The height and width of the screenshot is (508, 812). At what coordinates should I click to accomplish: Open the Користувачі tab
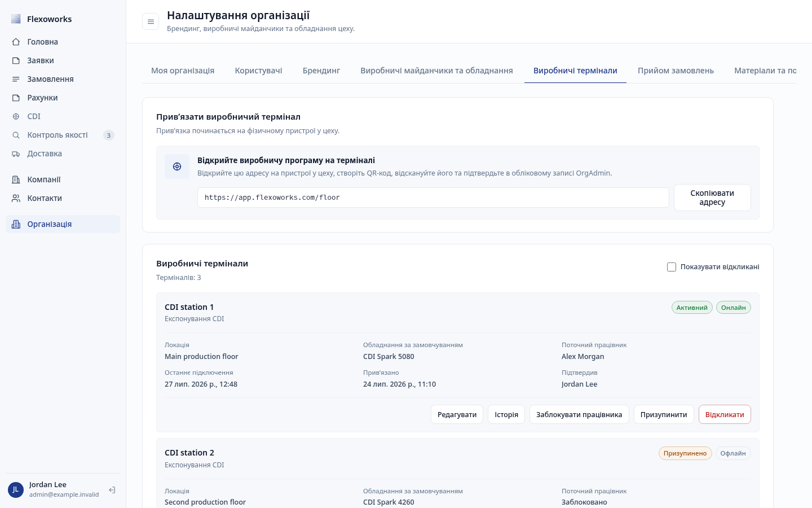coord(258,71)
